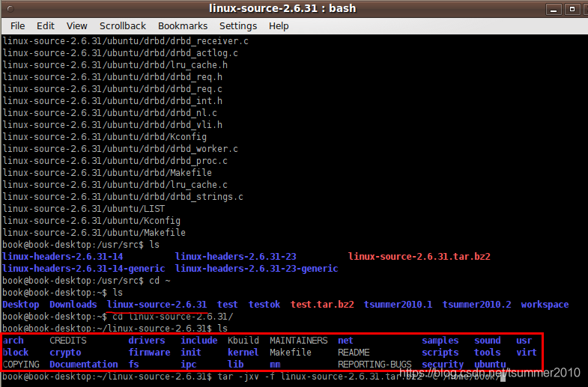The width and height of the screenshot is (588, 387).
Task: Click the README file entry
Action: (x=354, y=353)
